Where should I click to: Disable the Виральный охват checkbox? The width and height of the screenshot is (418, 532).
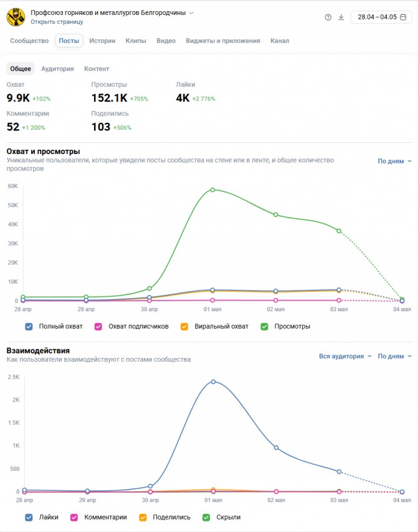[x=184, y=326]
